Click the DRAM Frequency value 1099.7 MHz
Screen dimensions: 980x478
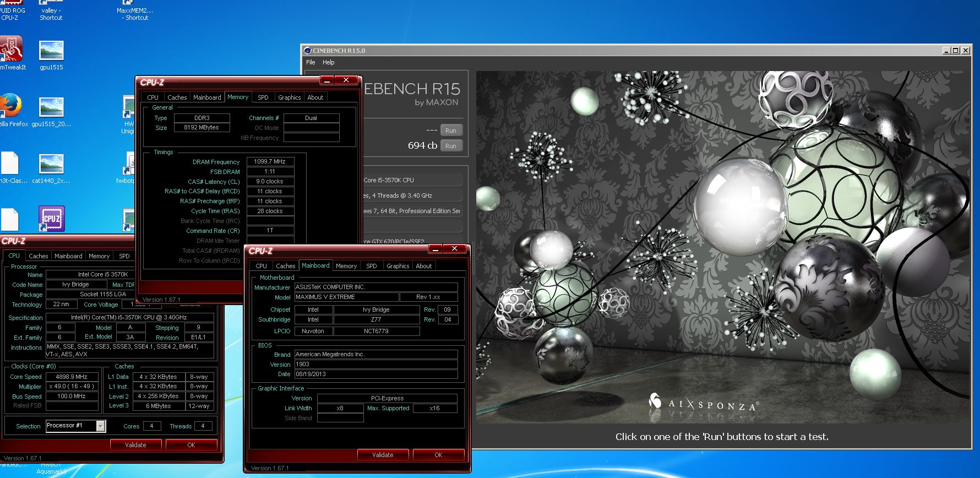(x=270, y=162)
